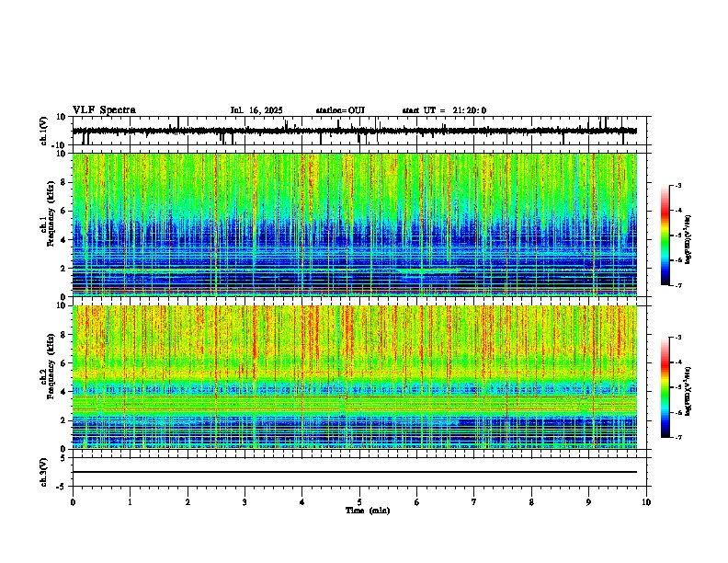Click the '-7' label on ch.2 color scale
Image resolution: width=728 pixels, height=563 pixels.
click(x=678, y=438)
